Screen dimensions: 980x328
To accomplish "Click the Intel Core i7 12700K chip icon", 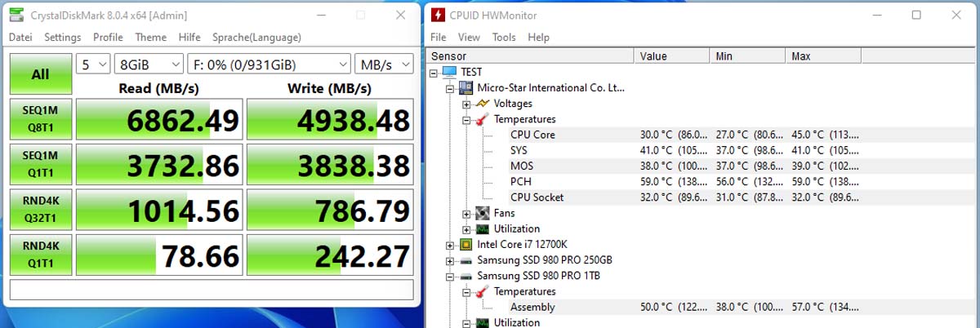I will [465, 244].
